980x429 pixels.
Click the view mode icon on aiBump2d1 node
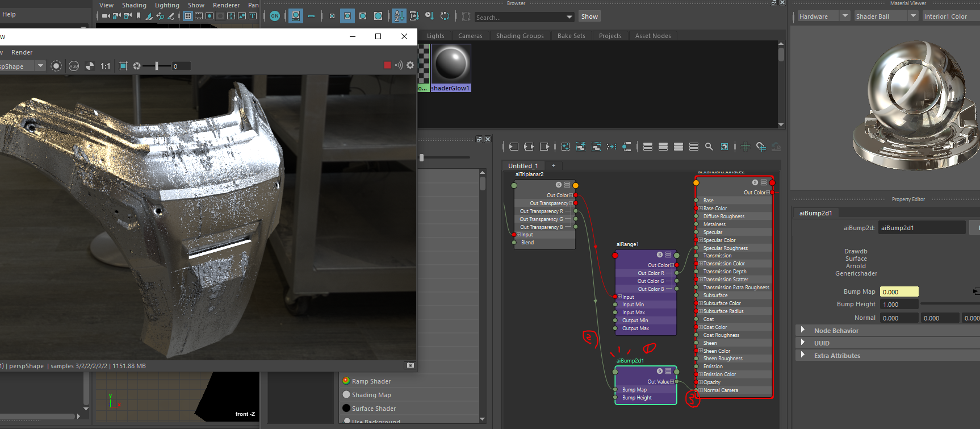tap(668, 371)
